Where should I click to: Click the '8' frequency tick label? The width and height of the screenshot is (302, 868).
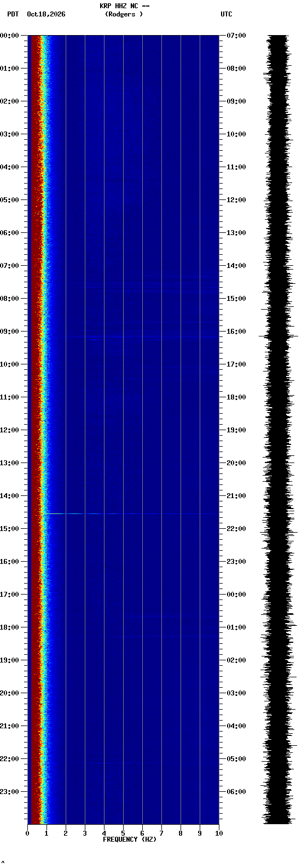pyautogui.click(x=181, y=833)
